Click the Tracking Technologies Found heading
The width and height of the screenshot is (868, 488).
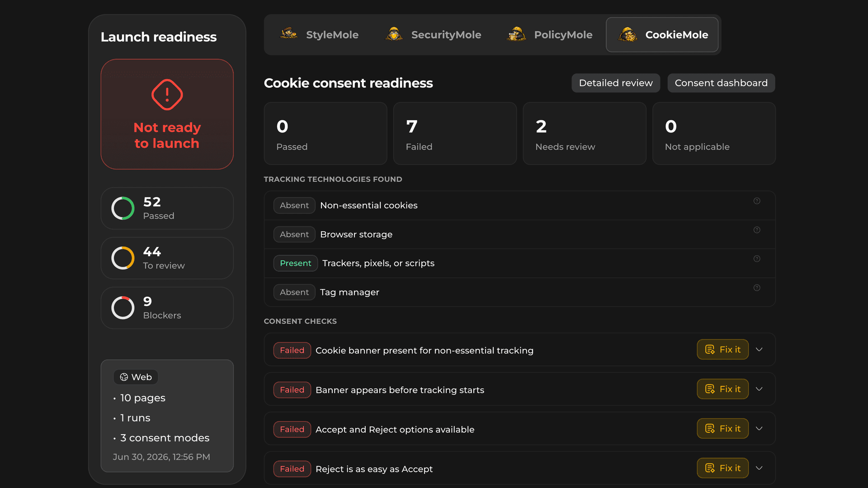(333, 179)
